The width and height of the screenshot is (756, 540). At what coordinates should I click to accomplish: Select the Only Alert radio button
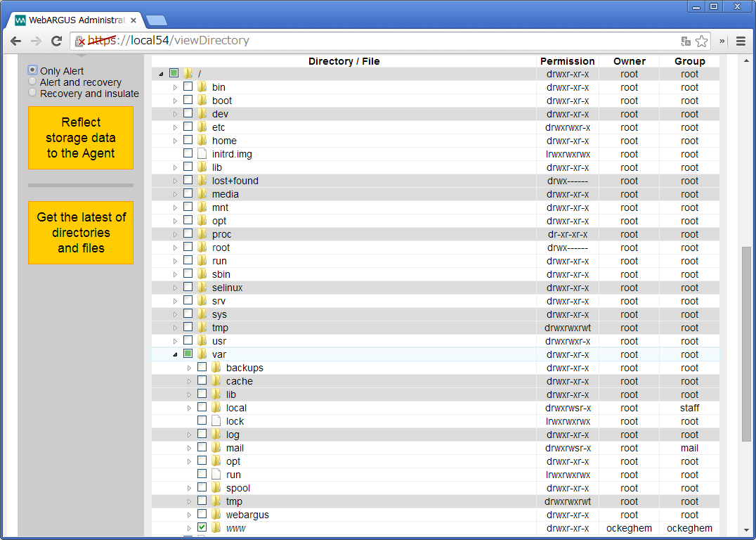[32, 70]
